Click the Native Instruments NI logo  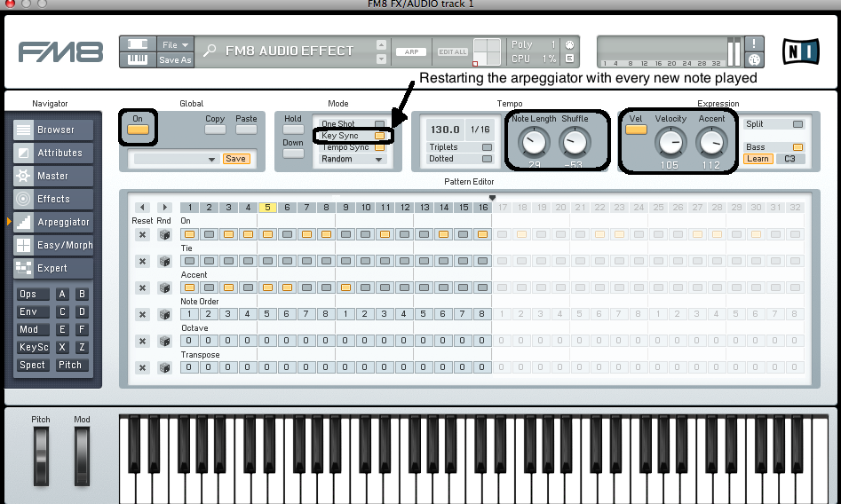[800, 52]
